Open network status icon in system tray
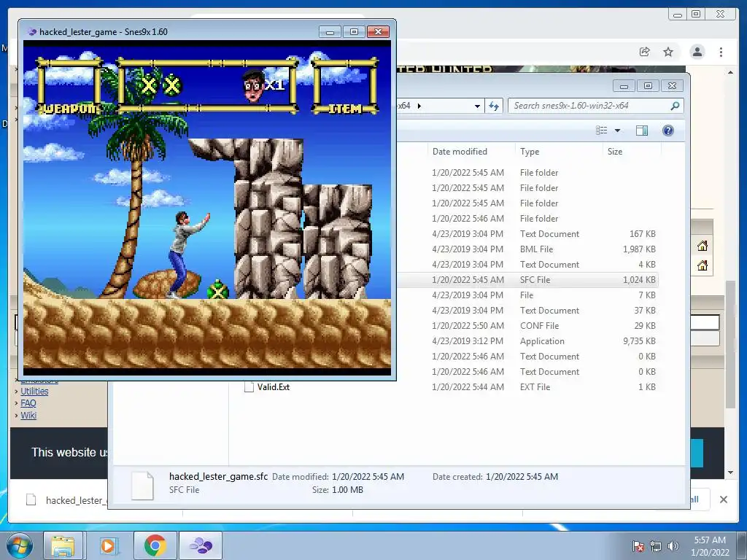Screen dimensions: 747x560 point(656,546)
